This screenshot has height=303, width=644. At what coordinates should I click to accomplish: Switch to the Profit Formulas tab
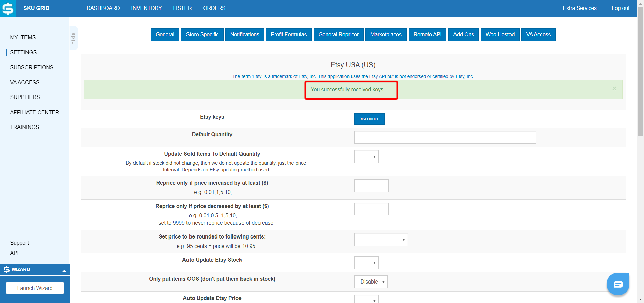(289, 35)
